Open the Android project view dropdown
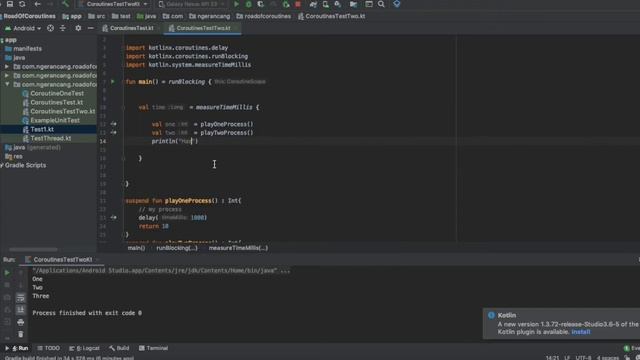This screenshot has width=640, height=360. point(23,28)
